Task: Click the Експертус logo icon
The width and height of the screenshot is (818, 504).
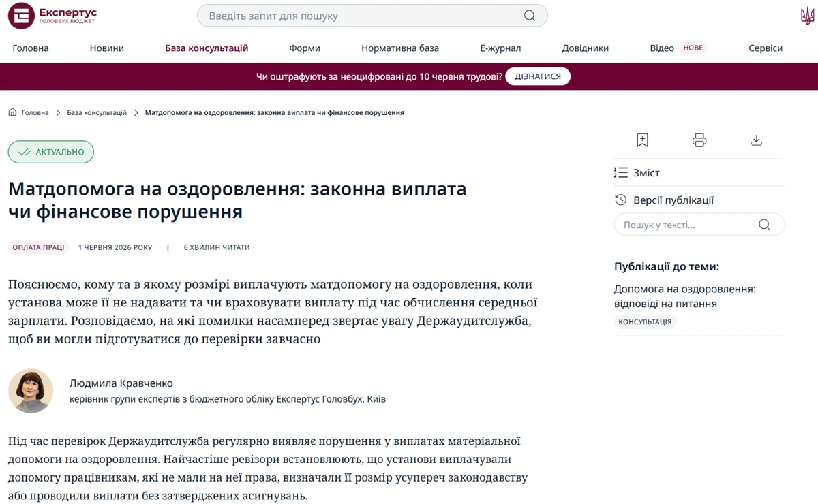Action: pos(21,16)
